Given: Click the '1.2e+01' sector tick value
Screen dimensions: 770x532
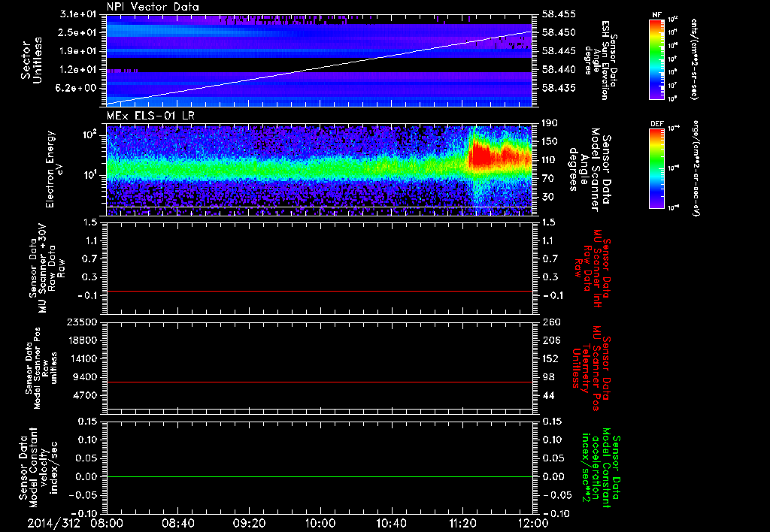Looking at the screenshot, I should [x=78, y=70].
